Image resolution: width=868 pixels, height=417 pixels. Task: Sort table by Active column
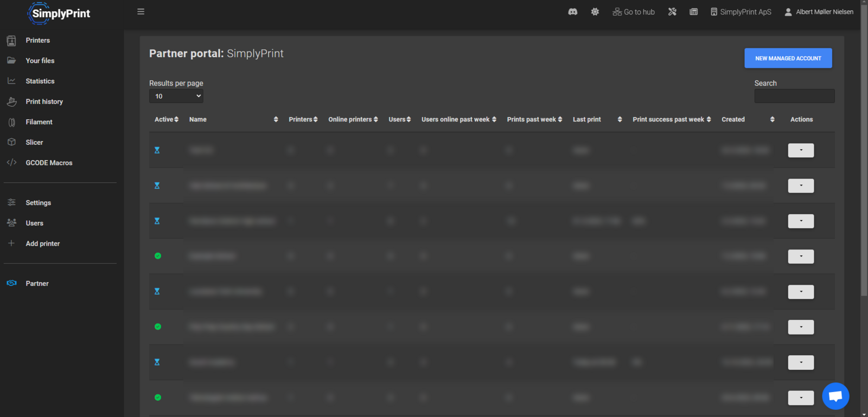point(167,119)
